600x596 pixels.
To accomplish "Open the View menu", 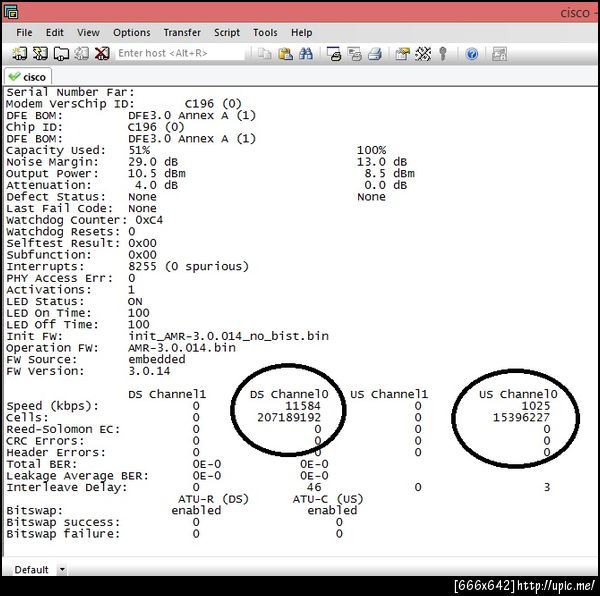I will 88,33.
